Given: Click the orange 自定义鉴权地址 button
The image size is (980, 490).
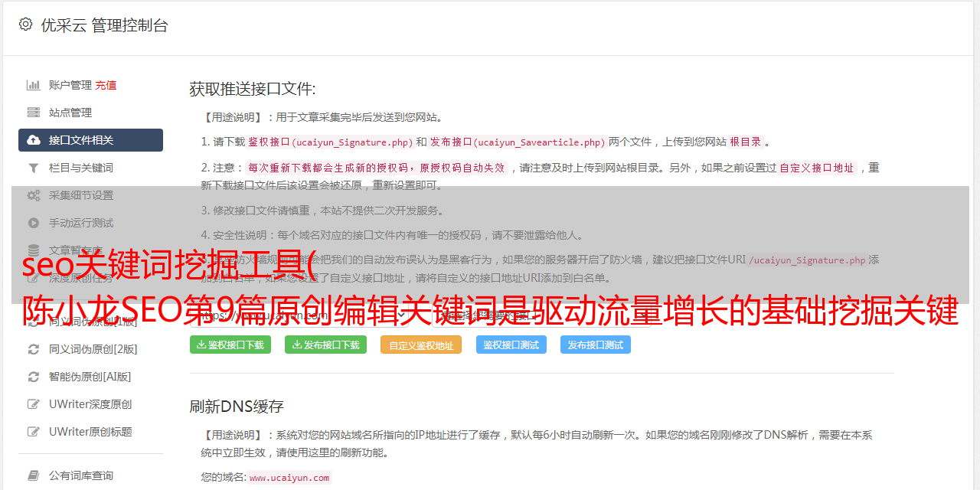Looking at the screenshot, I should (421, 345).
